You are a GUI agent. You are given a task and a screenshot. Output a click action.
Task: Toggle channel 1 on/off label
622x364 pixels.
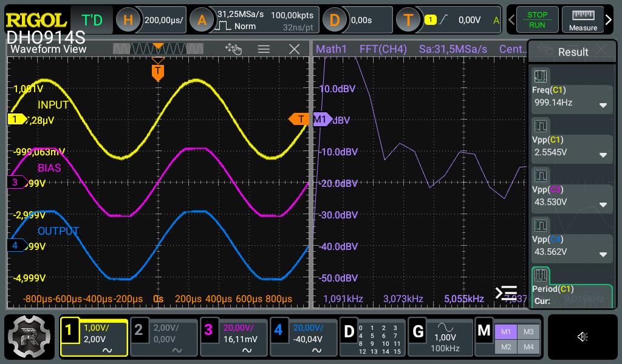(69, 329)
